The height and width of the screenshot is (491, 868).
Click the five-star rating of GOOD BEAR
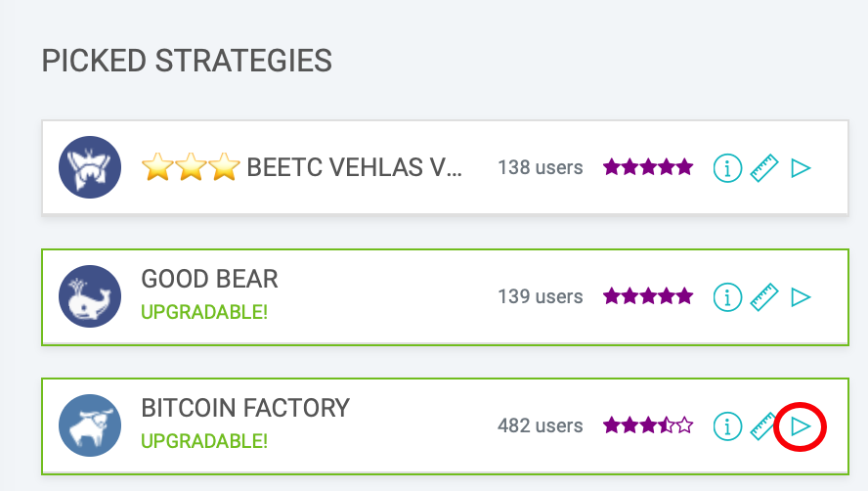[648, 296]
